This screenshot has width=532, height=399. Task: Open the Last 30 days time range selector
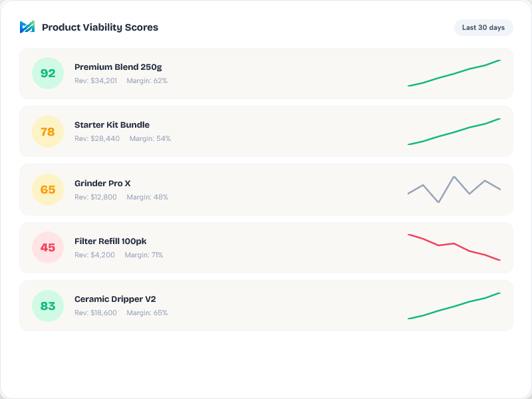483,27
